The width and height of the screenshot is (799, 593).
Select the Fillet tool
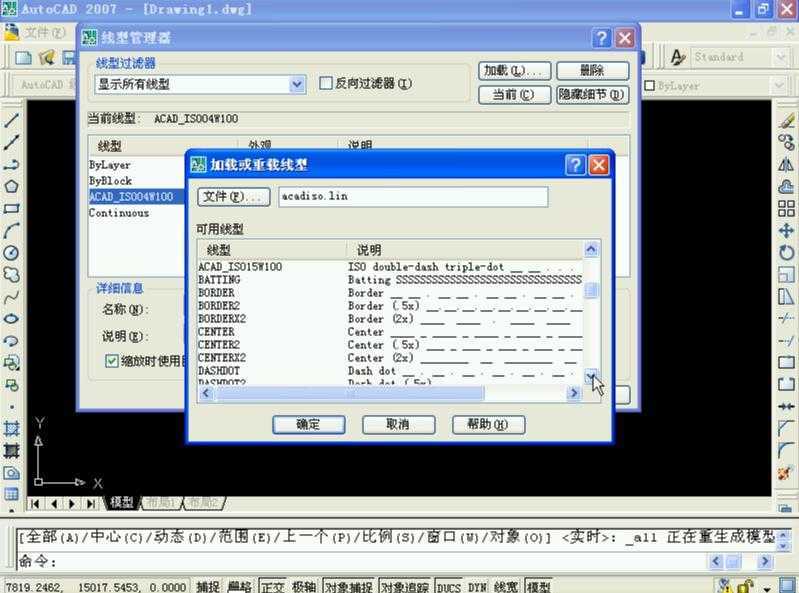click(x=786, y=450)
